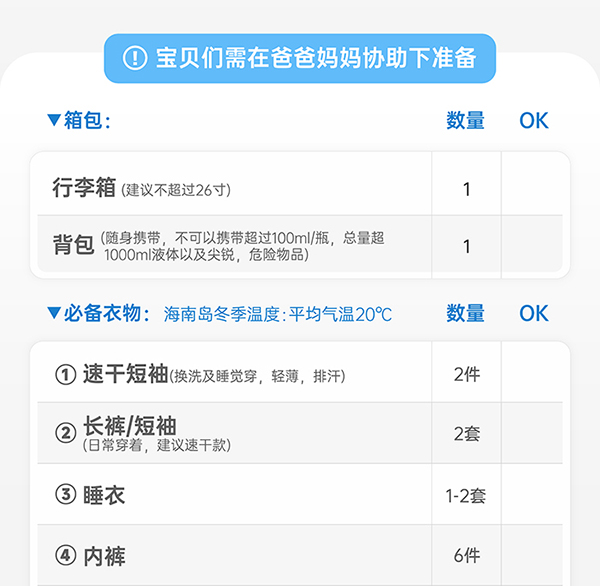Click the exclamation icon in the blue banner
The image size is (600, 586).
tap(134, 58)
